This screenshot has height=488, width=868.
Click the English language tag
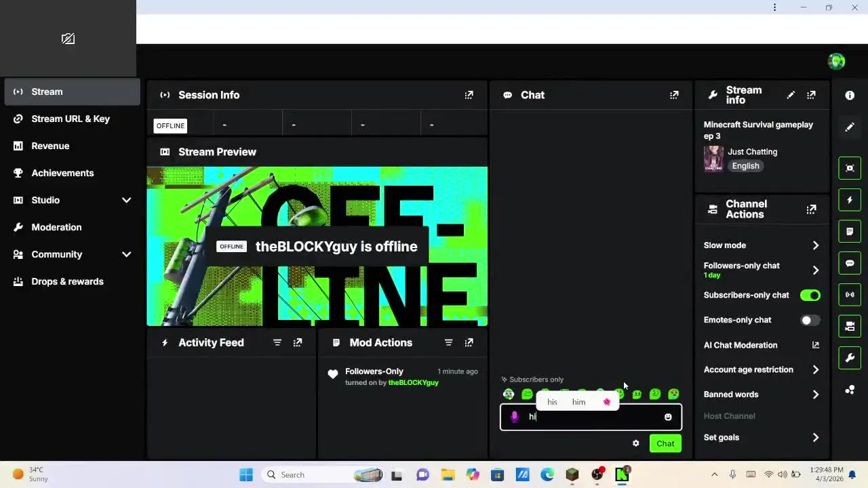click(745, 166)
